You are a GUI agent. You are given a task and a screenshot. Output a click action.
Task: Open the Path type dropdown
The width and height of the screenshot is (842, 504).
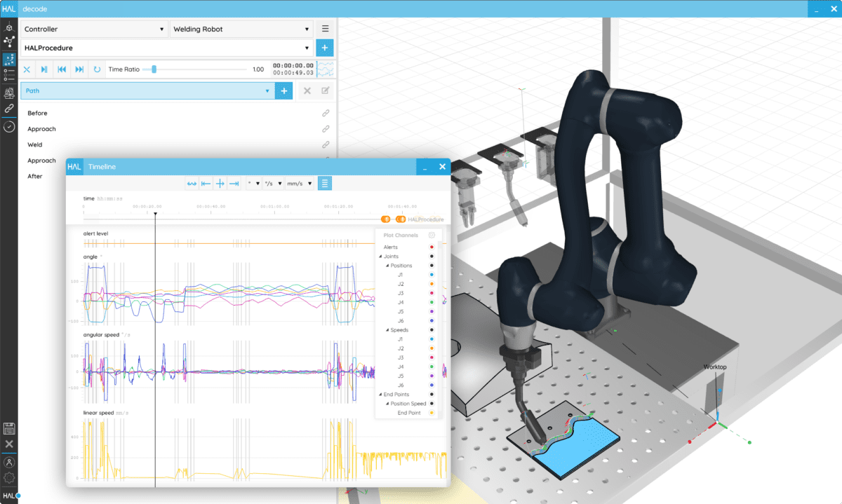pos(147,91)
